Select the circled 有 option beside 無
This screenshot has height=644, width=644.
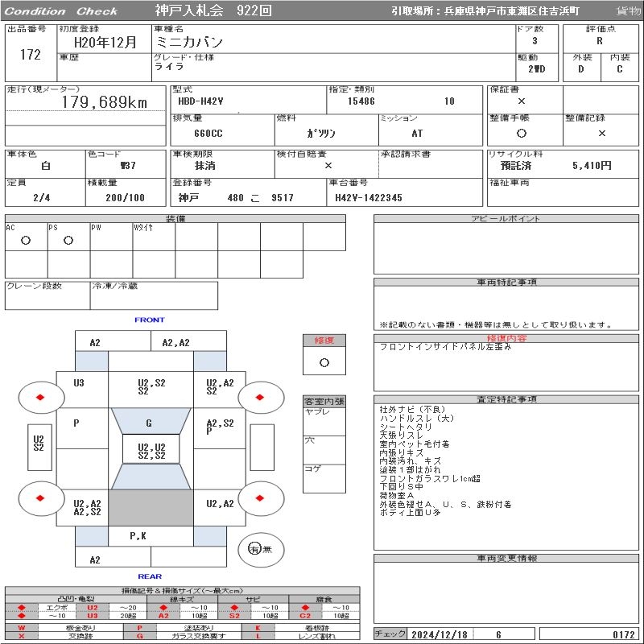point(254,549)
